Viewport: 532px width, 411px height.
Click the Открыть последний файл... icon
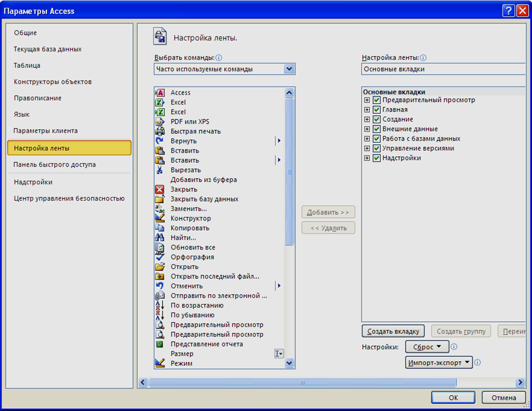click(x=160, y=277)
